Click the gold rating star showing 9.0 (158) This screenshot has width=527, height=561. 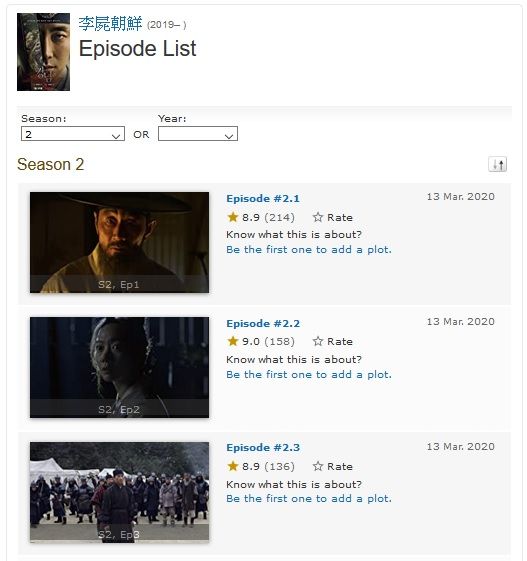tap(233, 341)
